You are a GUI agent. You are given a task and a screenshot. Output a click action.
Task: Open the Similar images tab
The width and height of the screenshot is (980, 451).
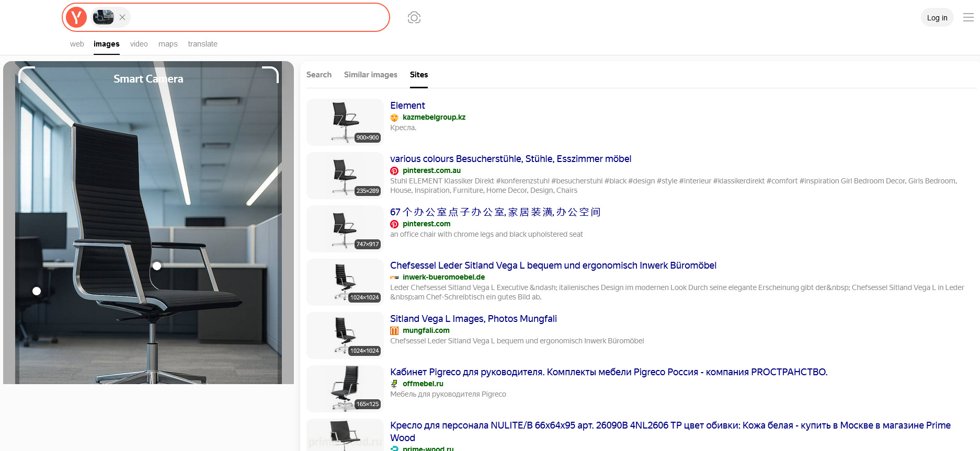[371, 75]
